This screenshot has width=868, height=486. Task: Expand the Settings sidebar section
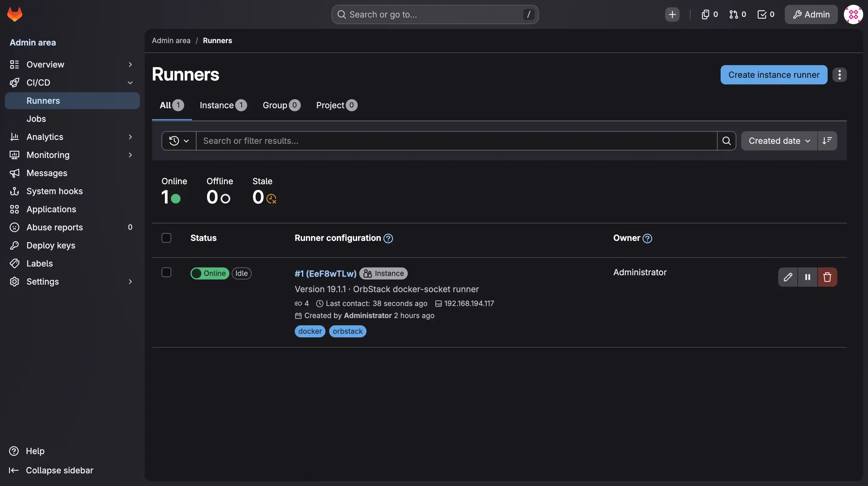point(72,282)
